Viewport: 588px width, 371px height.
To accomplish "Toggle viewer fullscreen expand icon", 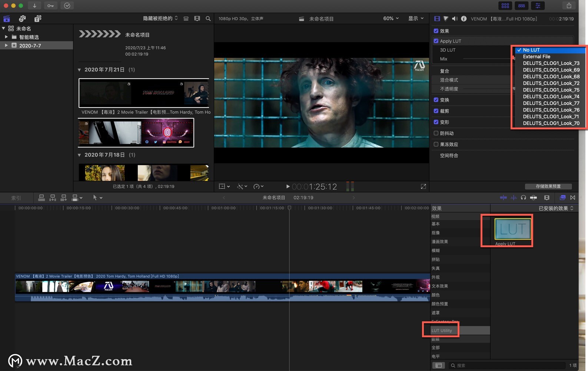I will tap(423, 186).
